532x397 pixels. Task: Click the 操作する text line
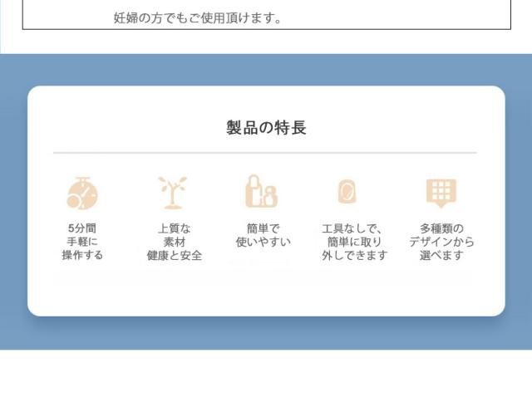82,255
